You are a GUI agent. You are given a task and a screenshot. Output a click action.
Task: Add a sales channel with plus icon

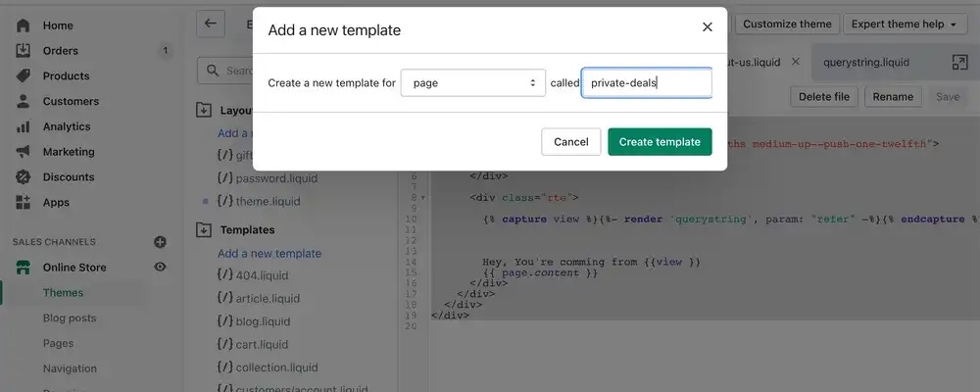(x=160, y=242)
